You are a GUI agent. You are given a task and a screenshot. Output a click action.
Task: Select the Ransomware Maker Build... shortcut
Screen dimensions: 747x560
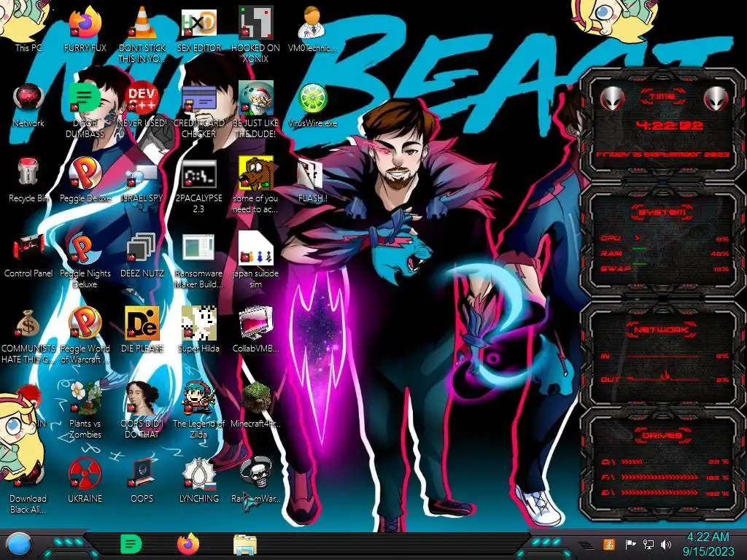pos(198,260)
